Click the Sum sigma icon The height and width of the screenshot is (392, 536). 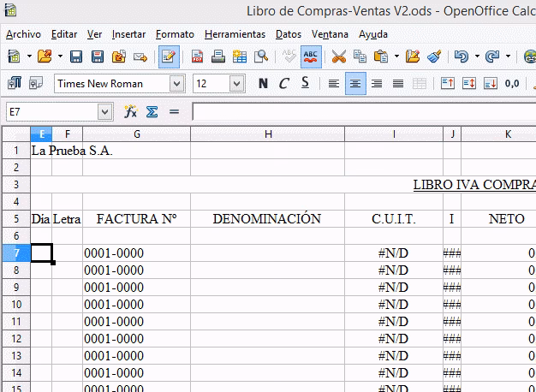[x=152, y=112]
